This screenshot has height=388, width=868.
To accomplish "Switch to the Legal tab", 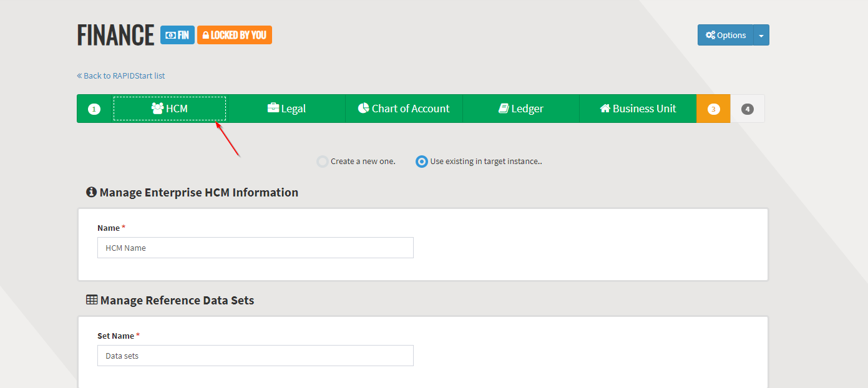I will [286, 109].
